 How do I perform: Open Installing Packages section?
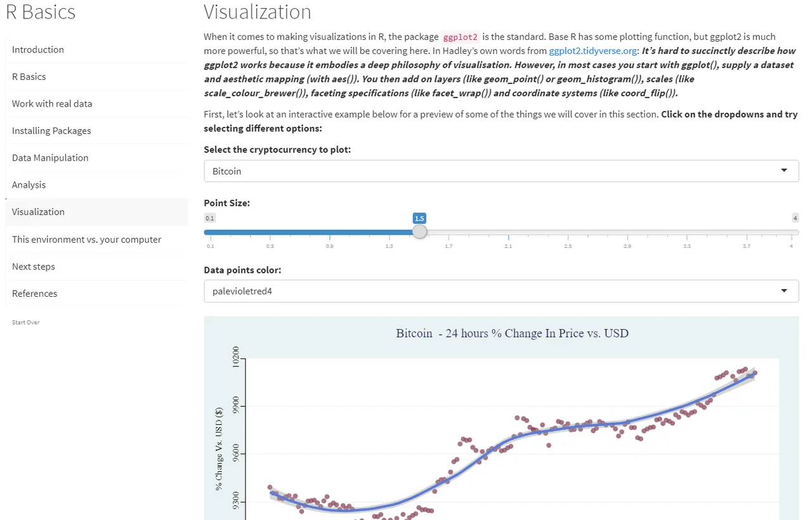click(x=96, y=131)
